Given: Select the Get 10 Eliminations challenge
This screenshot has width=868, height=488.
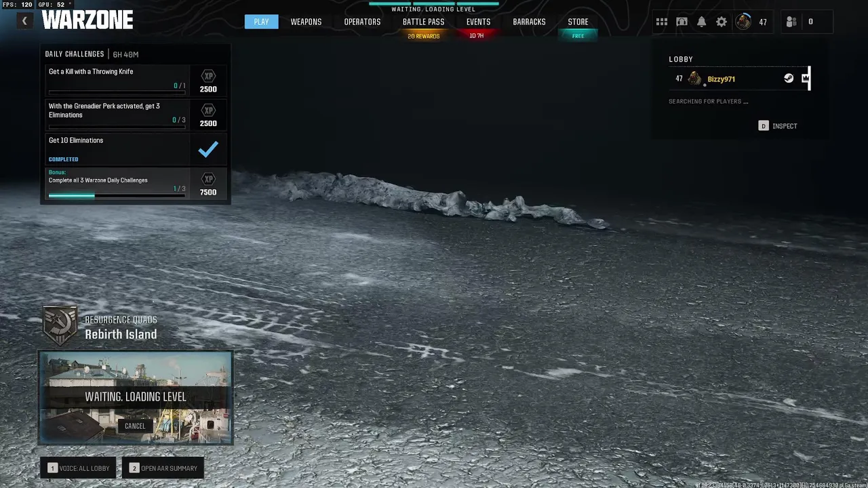Looking at the screenshot, I should pyautogui.click(x=136, y=149).
